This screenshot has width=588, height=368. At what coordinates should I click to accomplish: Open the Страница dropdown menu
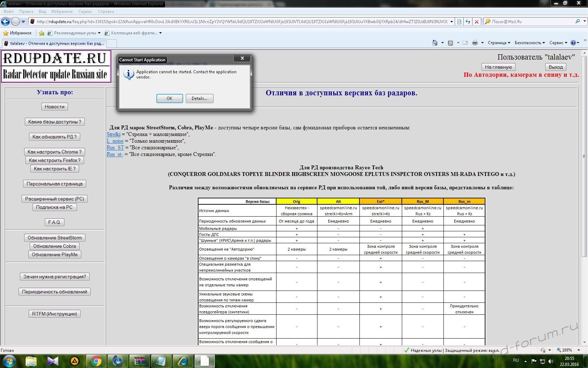(499, 43)
